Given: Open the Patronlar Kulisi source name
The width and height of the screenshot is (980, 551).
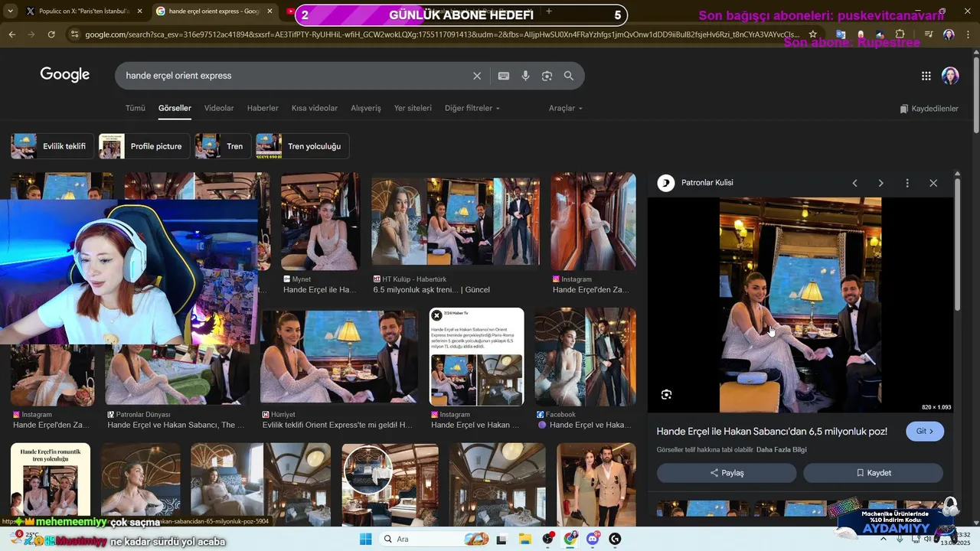Looking at the screenshot, I should 707,183.
